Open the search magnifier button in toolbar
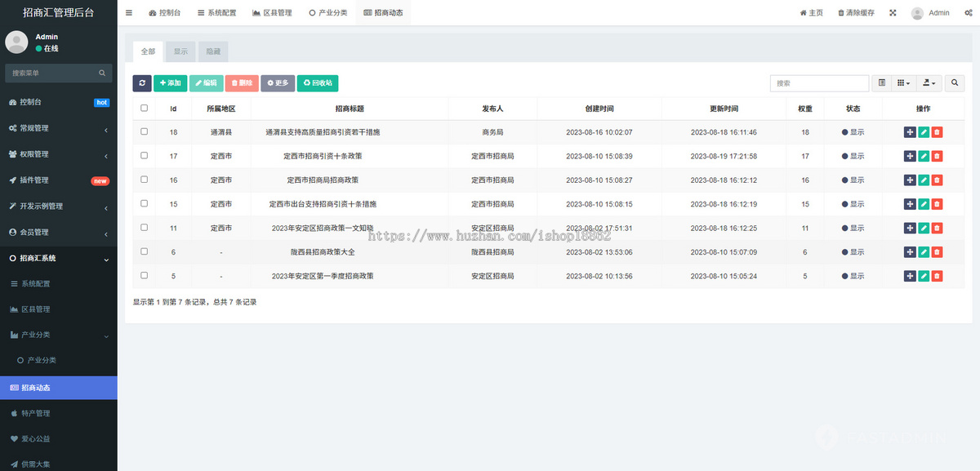This screenshot has width=980, height=471. pos(955,82)
